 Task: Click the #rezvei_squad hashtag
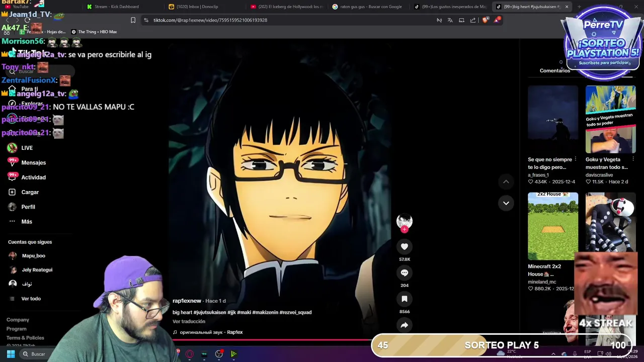[295, 312]
